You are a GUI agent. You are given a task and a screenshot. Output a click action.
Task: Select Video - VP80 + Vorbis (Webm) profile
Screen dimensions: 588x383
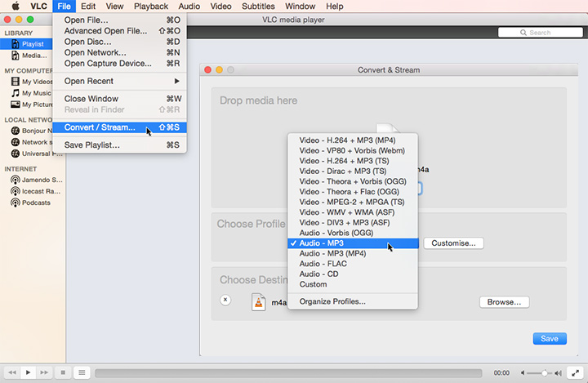[353, 150]
